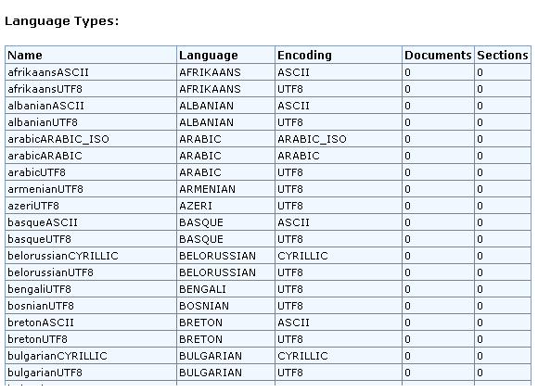538x392 pixels.
Task: Select the armenianUTF8 row name
Action: coord(91,189)
